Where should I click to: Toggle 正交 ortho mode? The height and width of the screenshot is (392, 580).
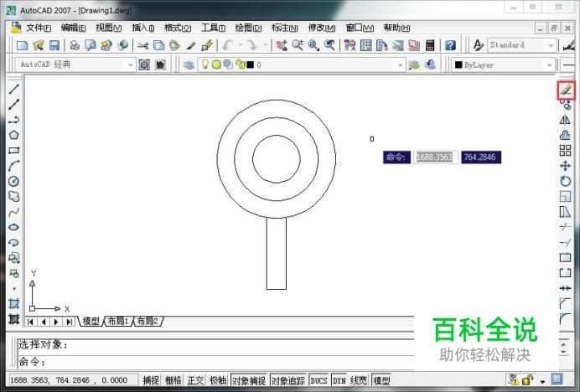tap(195, 380)
